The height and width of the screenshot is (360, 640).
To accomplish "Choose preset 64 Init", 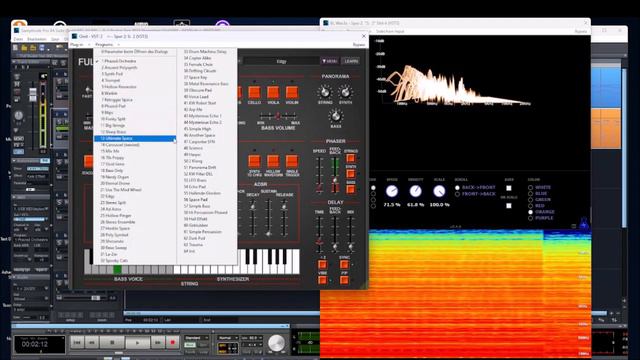I will point(207,251).
